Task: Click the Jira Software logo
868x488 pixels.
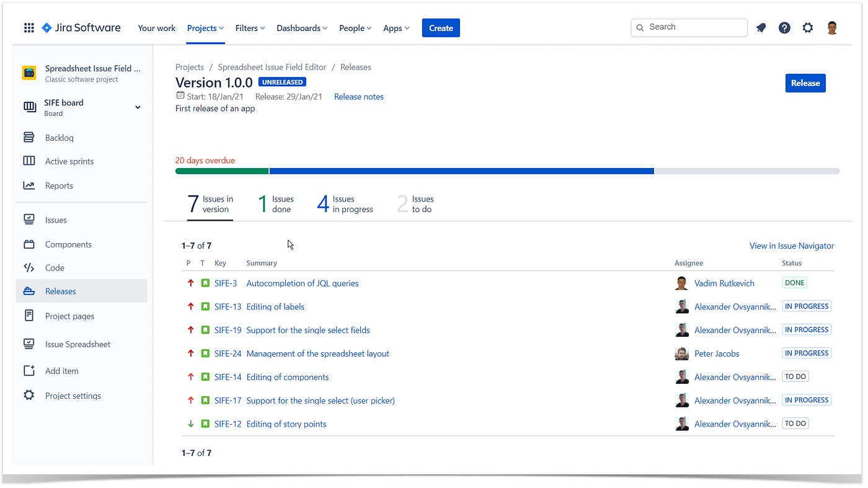Action: coord(81,28)
